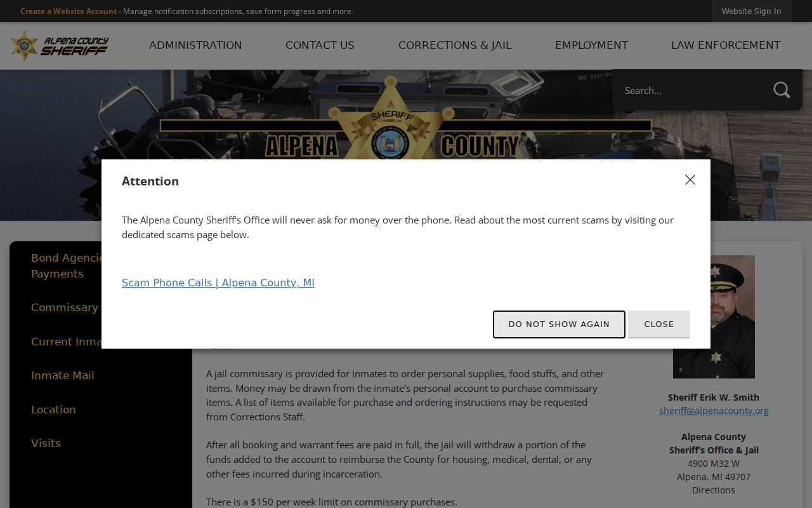Screen dimensions: 812x508
Task: Click Website Sign In button
Action: point(751,11)
